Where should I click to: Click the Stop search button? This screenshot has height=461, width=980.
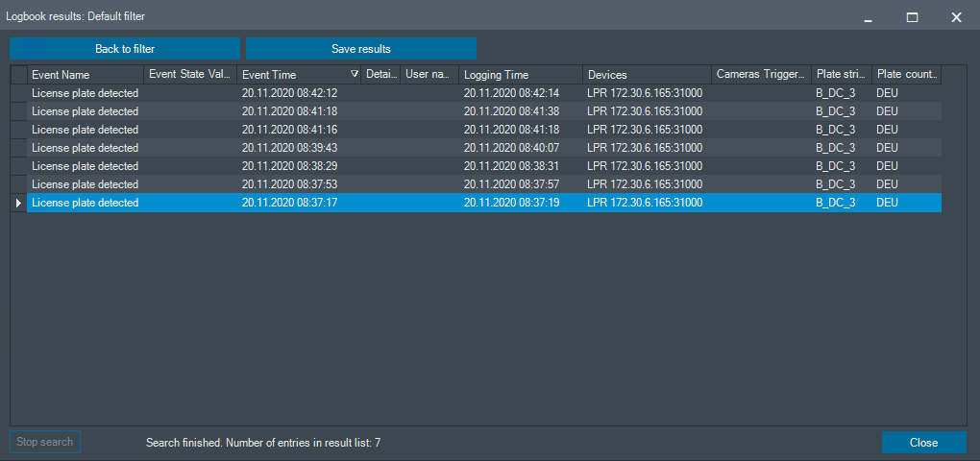coord(45,442)
